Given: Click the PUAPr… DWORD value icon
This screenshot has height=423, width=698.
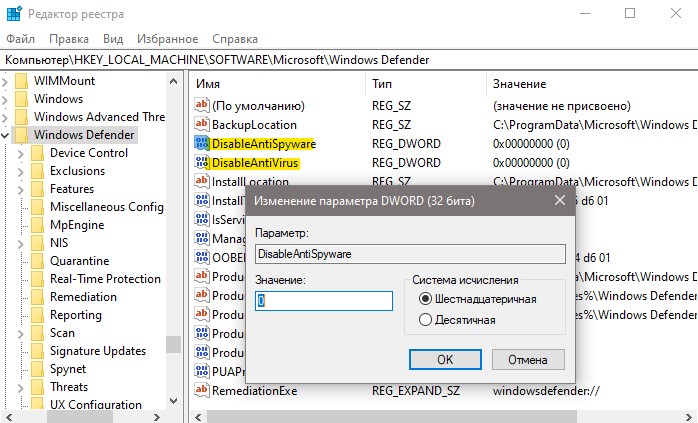Looking at the screenshot, I should (x=202, y=371).
